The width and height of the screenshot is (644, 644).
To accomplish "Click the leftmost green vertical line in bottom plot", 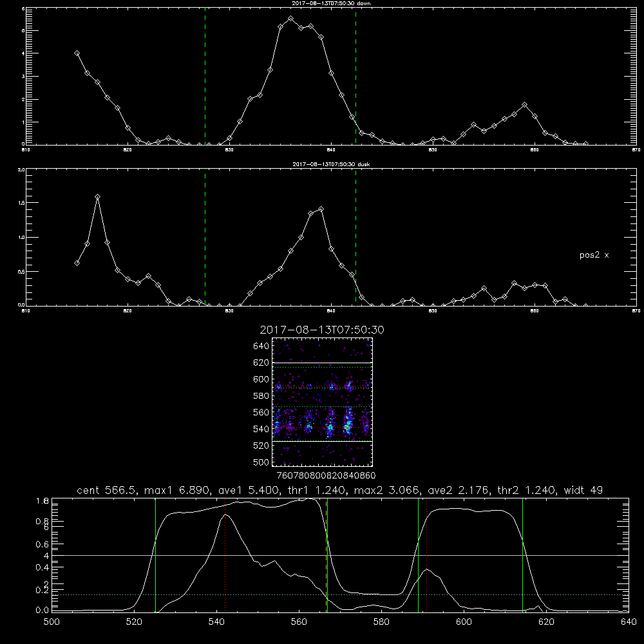I will point(155,555).
